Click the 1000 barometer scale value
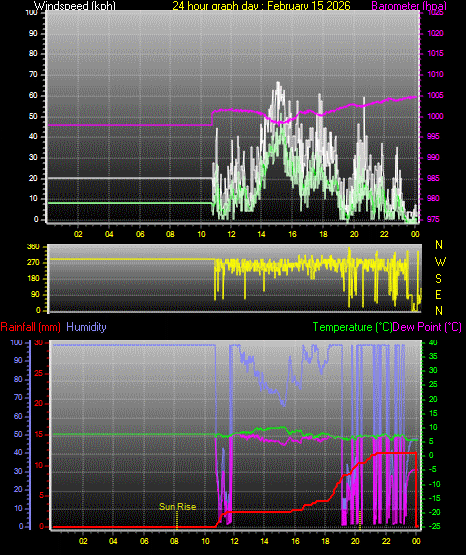Viewport: 466px width, 555px height. 436,116
